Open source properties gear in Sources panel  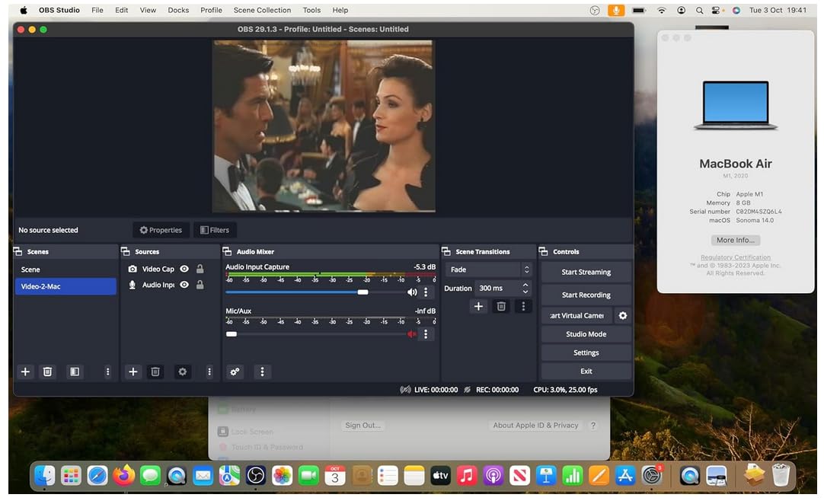pyautogui.click(x=182, y=372)
